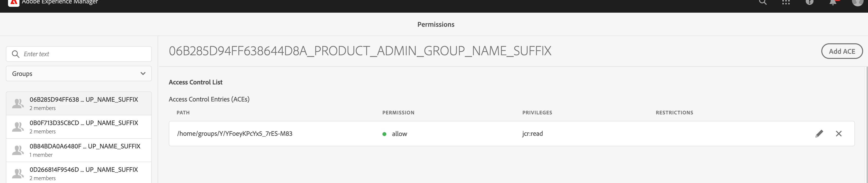Click the PATH column header
Image resolution: width=868 pixels, height=183 pixels.
click(183, 113)
